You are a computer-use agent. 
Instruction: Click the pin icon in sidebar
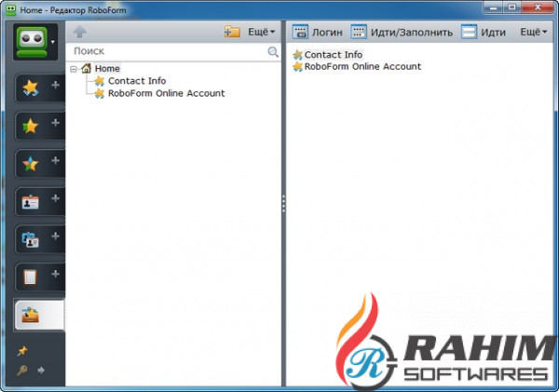pyautogui.click(x=22, y=351)
